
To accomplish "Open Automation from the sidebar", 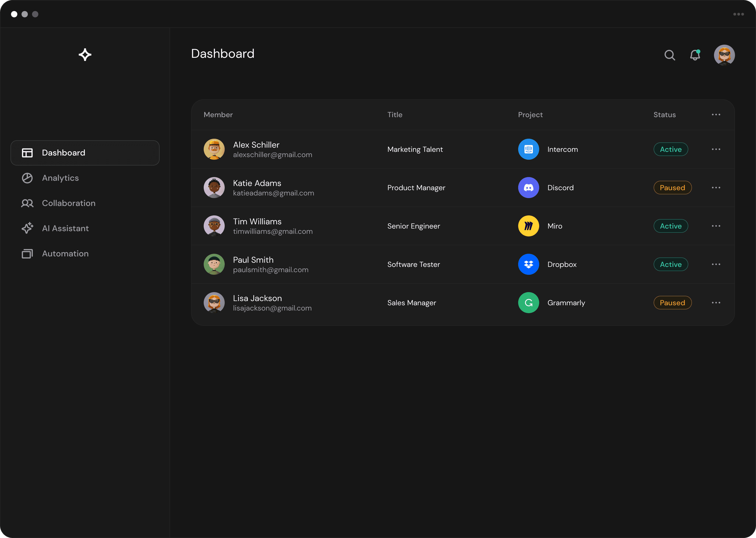I will click(65, 254).
